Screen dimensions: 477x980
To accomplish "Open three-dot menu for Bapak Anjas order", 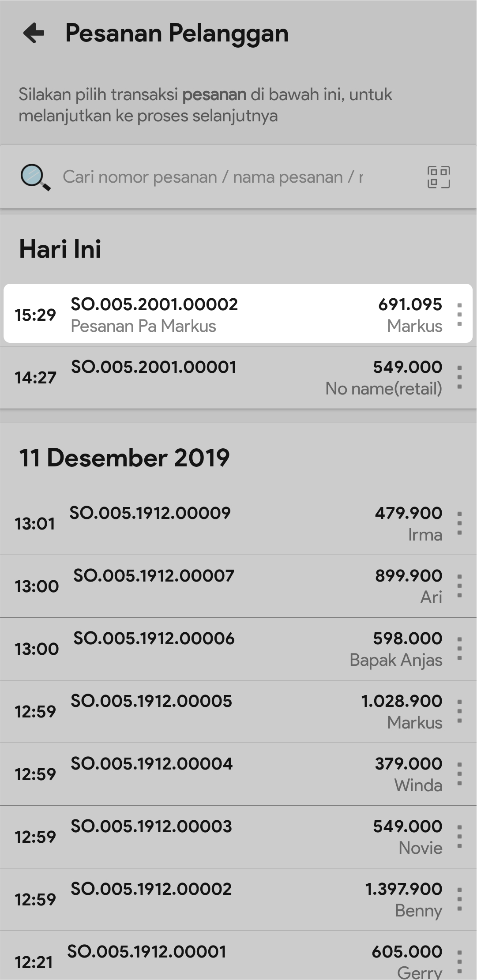I will 459,649.
